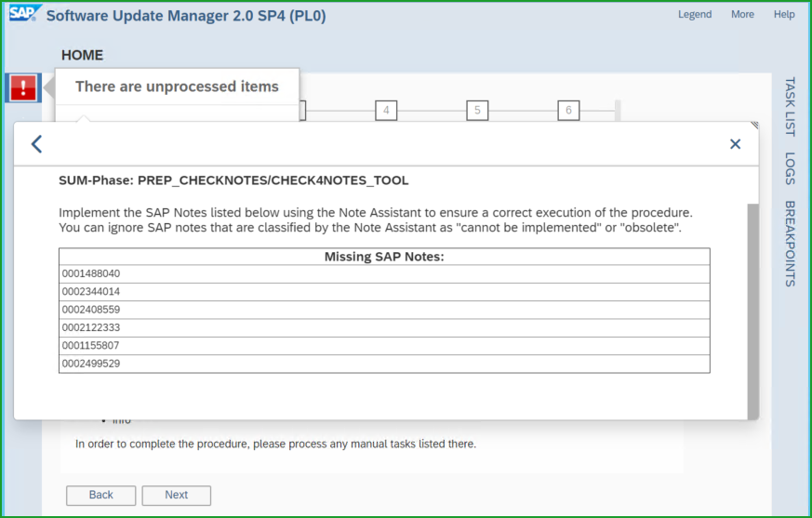Select SAP Note 0002122333
The image size is (812, 518).
coord(384,328)
